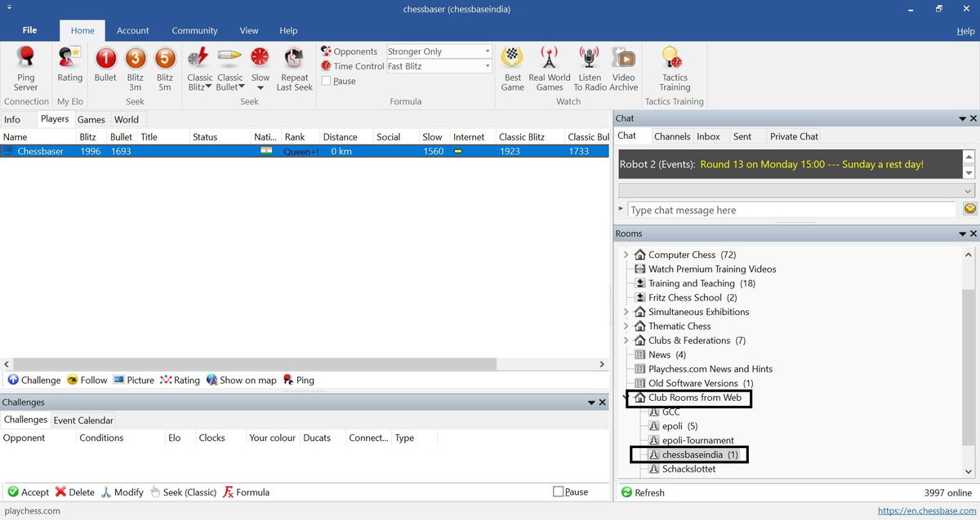Open the chat emoji smiley picker
Viewport: 980px width, 520px height.
970,210
